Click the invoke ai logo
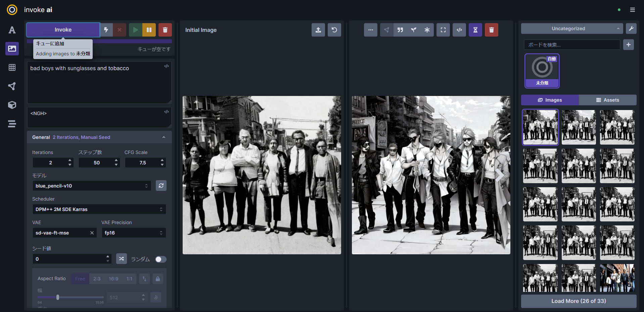644x312 pixels. (12, 10)
